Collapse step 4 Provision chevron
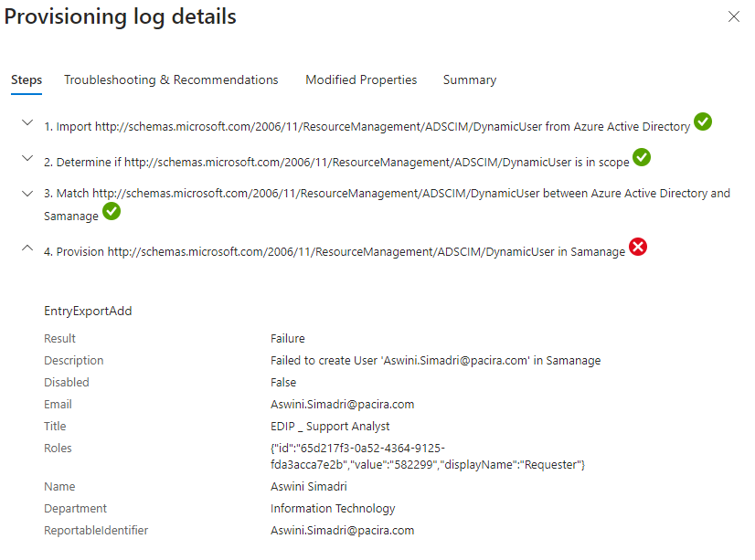The image size is (755, 560). pyautogui.click(x=27, y=248)
